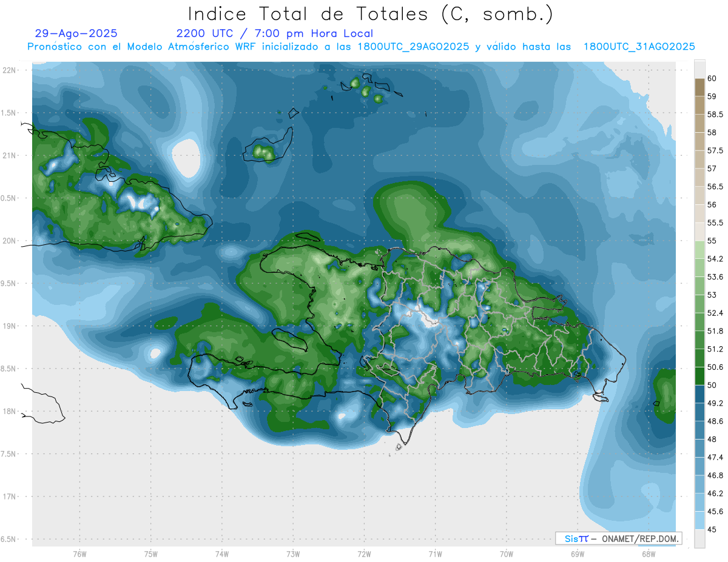Click the 69W longitude label
Screen dimensions: 728x562
point(578,554)
